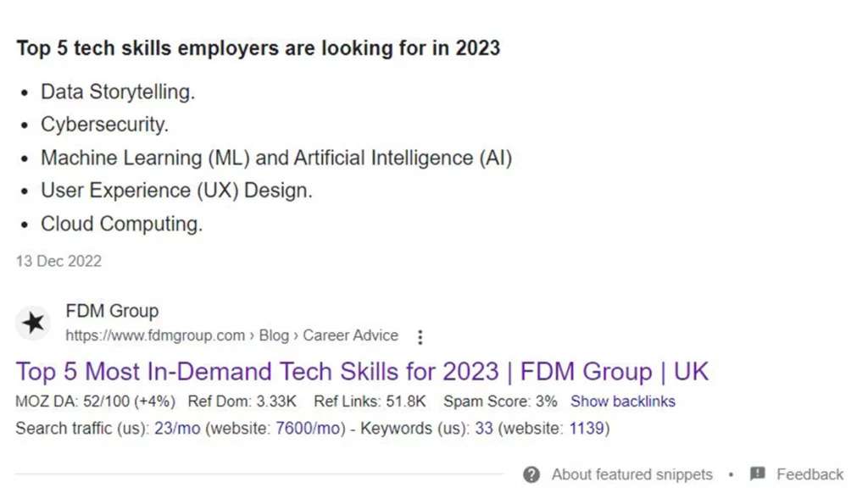The image size is (868, 504).
Task: Click the feedback flag icon
Action: coord(757,474)
